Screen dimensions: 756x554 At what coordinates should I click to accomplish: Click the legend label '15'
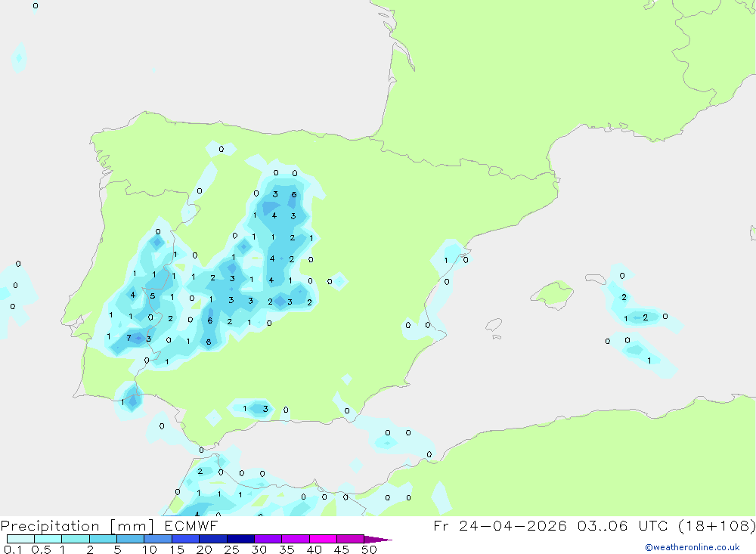177,549
